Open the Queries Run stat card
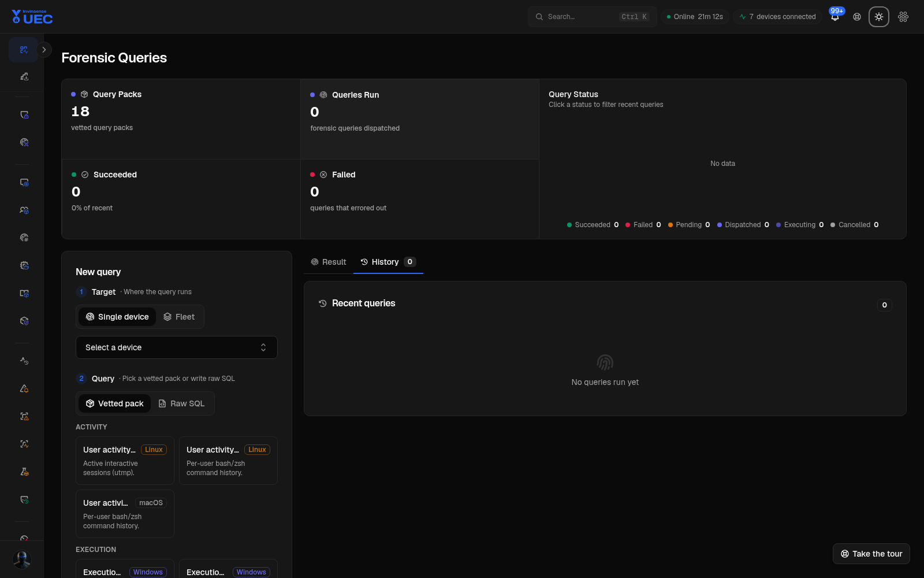Screen dimensions: 924x578 (x=420, y=119)
